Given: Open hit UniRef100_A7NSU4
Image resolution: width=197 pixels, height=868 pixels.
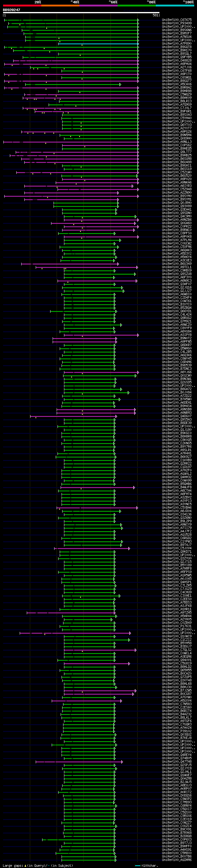Looking at the screenshot, I should click(x=177, y=37).
